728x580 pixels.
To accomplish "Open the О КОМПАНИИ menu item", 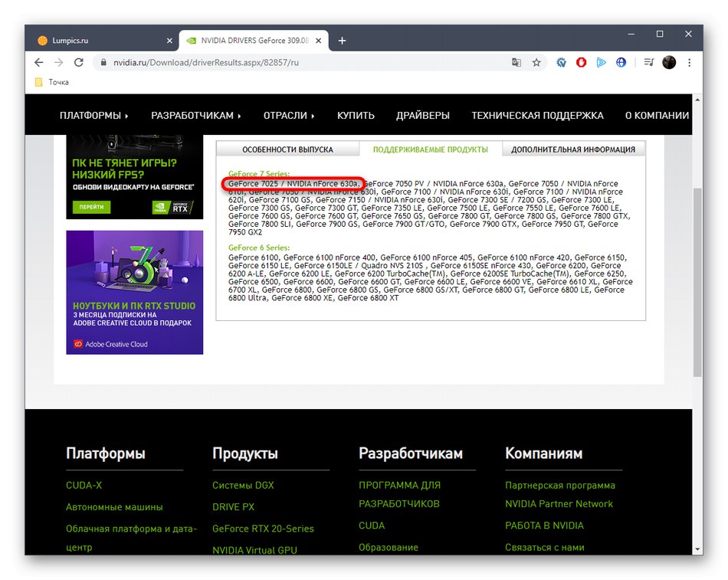I will (x=657, y=116).
